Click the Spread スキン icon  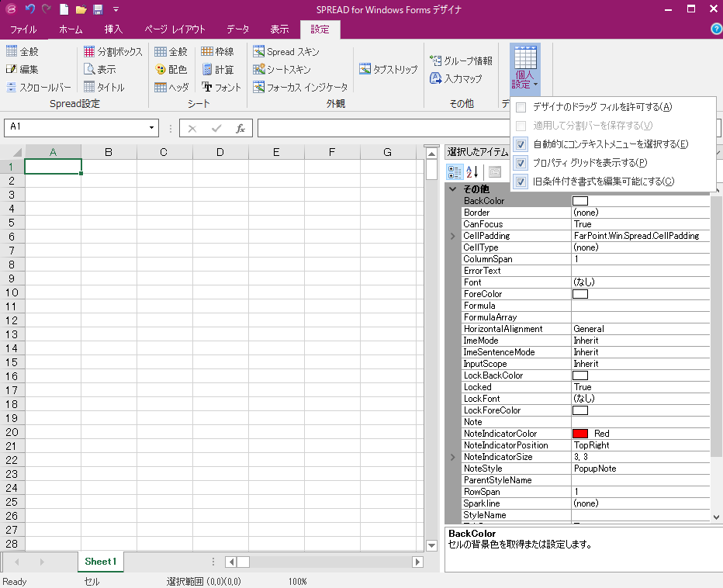click(x=259, y=52)
